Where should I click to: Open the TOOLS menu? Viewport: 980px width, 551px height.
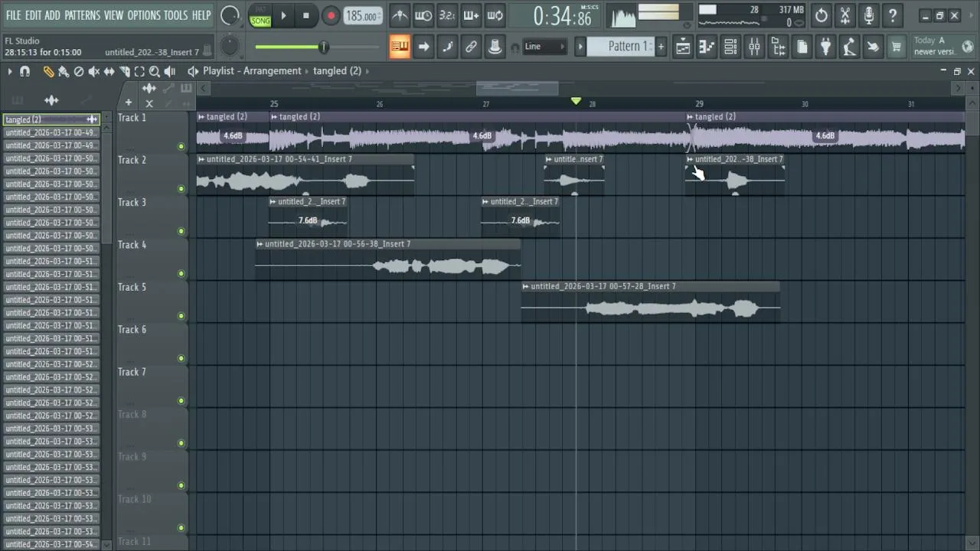click(175, 15)
